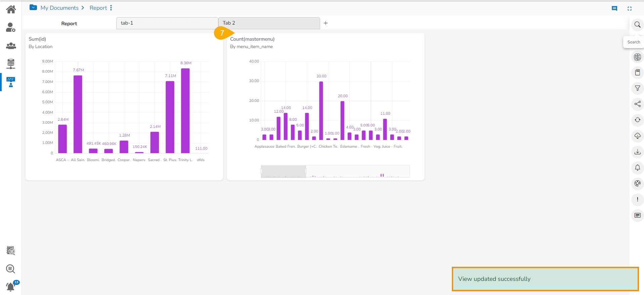Click the ASCA bar labeled 2.84M
The width and height of the screenshot is (644, 295).
pyautogui.click(x=62, y=139)
